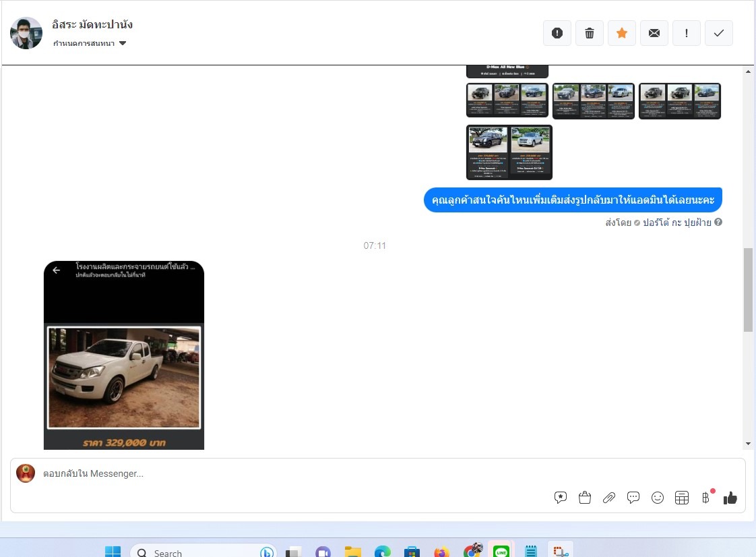
Task: Click the shopping bag products icon
Action: click(x=585, y=498)
